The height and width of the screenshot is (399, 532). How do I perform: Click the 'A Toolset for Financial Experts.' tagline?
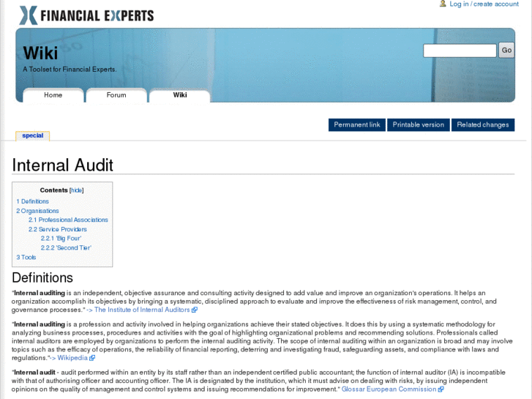click(x=70, y=70)
